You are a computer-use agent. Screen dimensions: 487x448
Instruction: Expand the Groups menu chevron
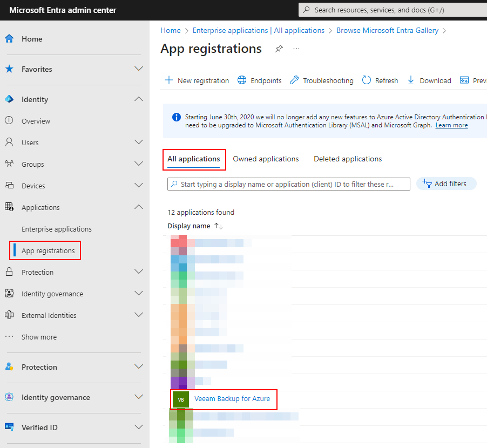coord(139,164)
